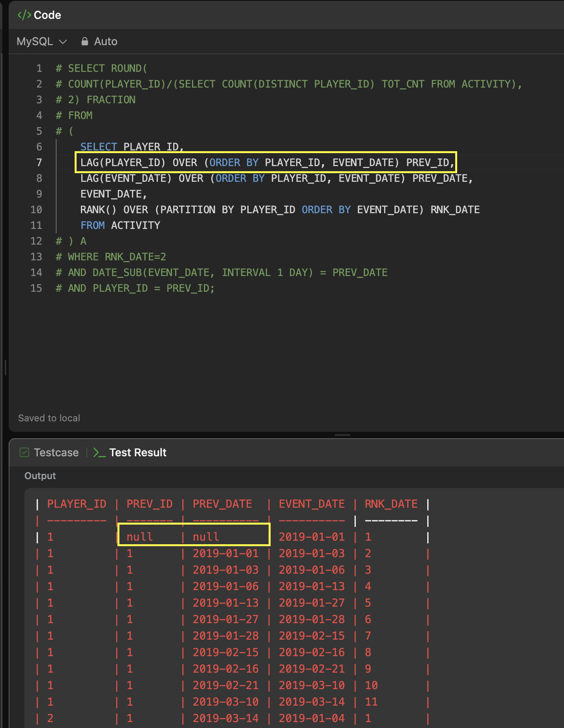The height and width of the screenshot is (728, 564).
Task: Click LAG(EVENT_DATE) on line 8
Action: (126, 178)
